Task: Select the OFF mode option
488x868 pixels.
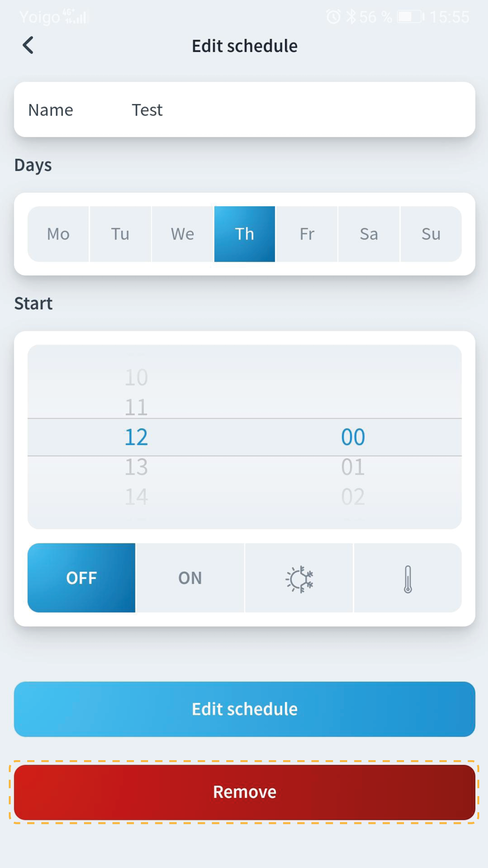Action: pyautogui.click(x=82, y=578)
